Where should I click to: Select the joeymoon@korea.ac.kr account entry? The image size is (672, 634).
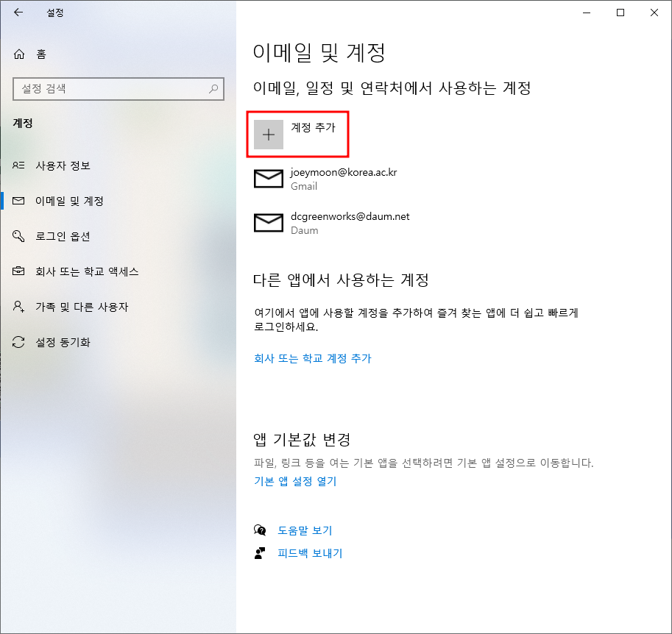[326, 179]
